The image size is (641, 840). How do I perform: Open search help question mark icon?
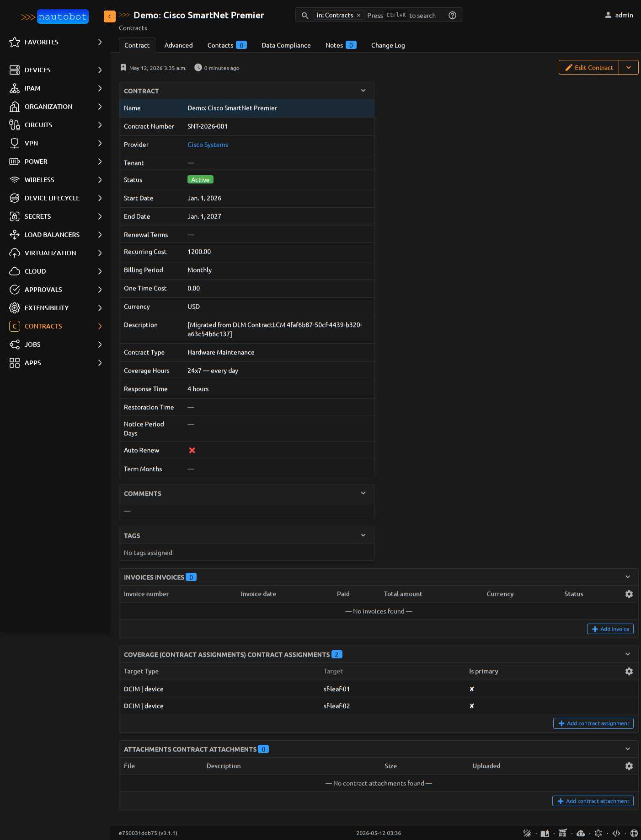click(453, 16)
